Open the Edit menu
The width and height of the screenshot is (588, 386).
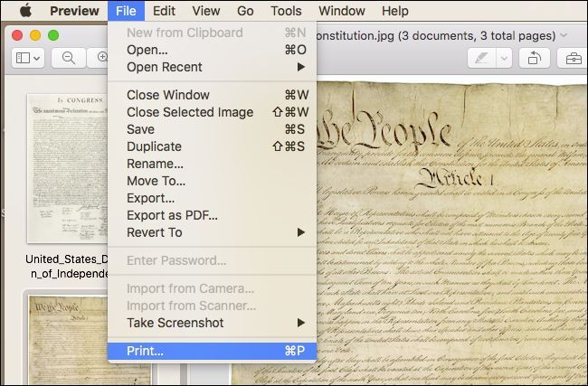pyautogui.click(x=164, y=11)
